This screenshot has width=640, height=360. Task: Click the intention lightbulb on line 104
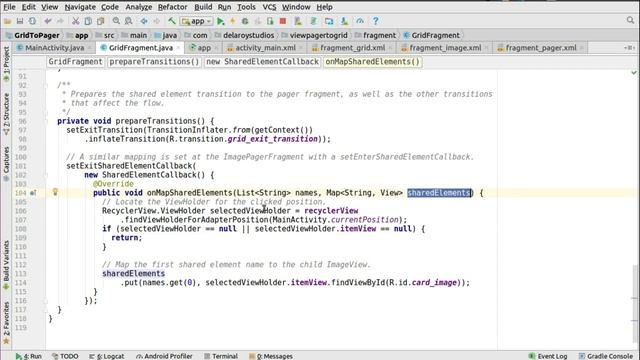coord(55,192)
